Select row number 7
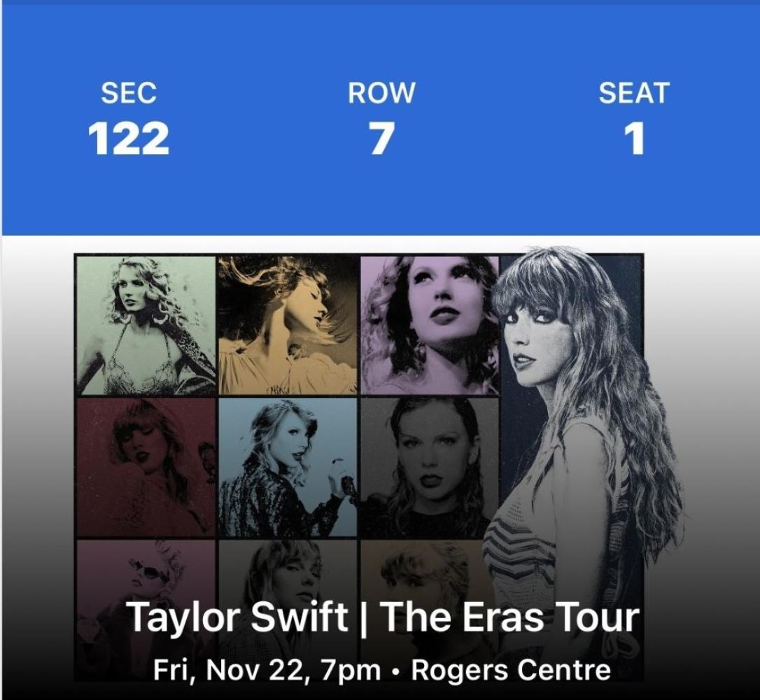The height and width of the screenshot is (700, 760). tap(381, 138)
